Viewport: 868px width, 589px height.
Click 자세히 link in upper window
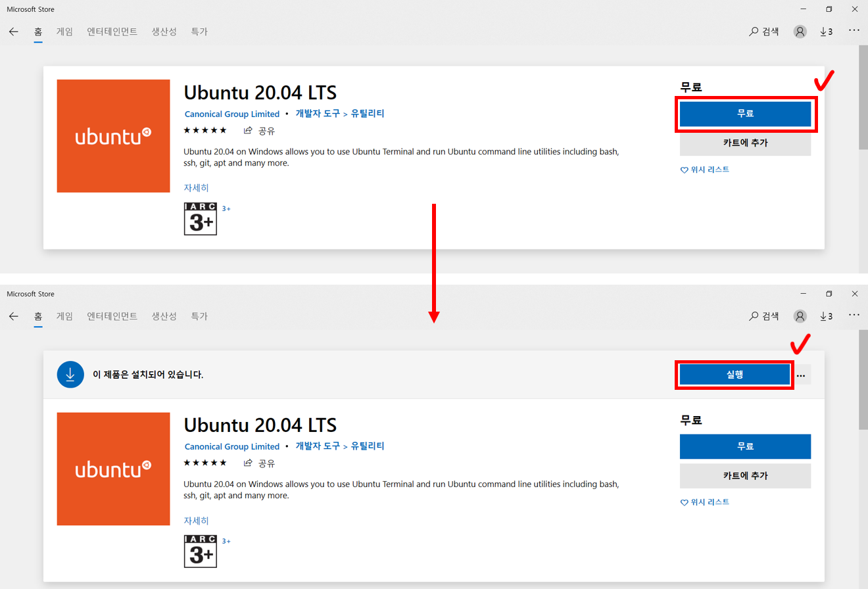197,188
